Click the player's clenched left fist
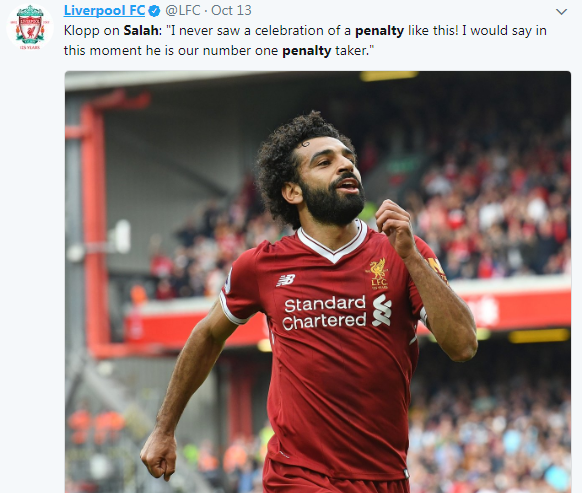The width and height of the screenshot is (582, 493). coord(159,455)
